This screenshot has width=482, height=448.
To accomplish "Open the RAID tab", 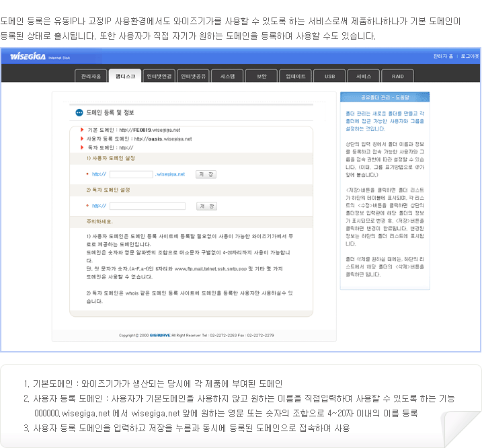I will [x=398, y=76].
